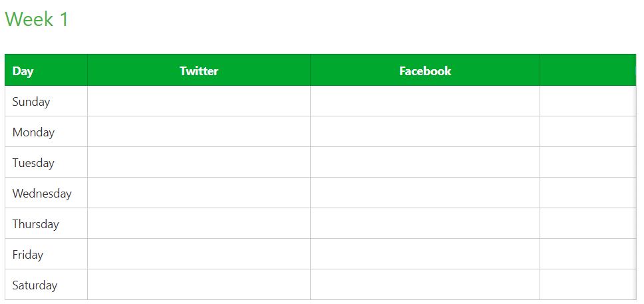Image resolution: width=644 pixels, height=304 pixels.
Task: Select the unlabeled header cell after Facebook
Action: [x=587, y=71]
